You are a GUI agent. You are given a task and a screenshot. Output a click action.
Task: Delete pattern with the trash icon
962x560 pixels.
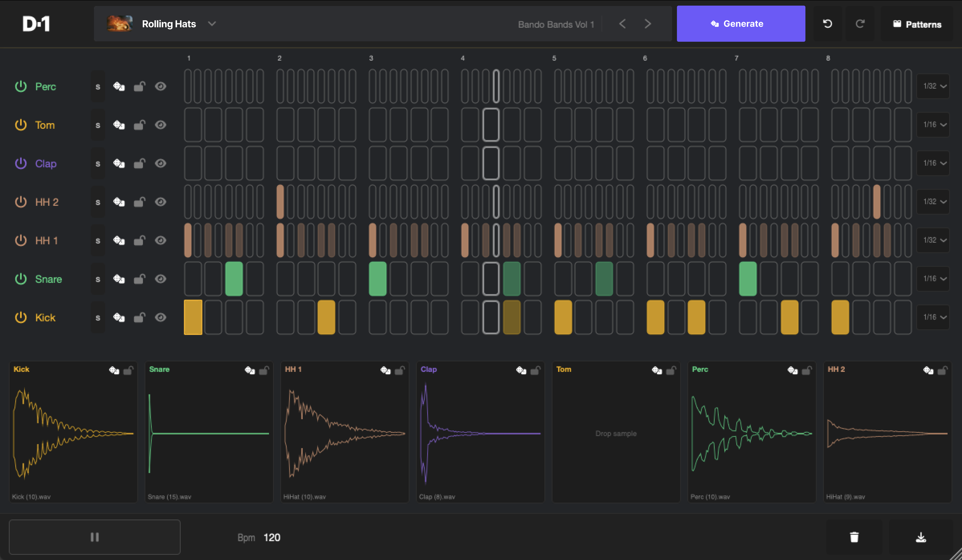coord(854,537)
